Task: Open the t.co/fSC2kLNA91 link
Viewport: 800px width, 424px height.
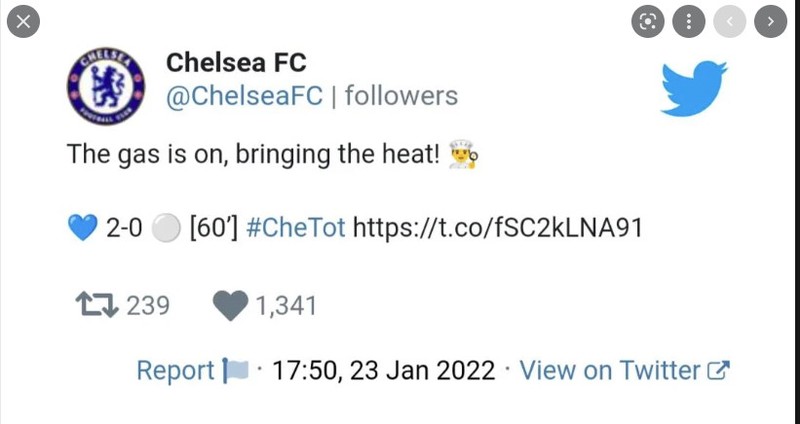Action: pyautogui.click(x=497, y=228)
